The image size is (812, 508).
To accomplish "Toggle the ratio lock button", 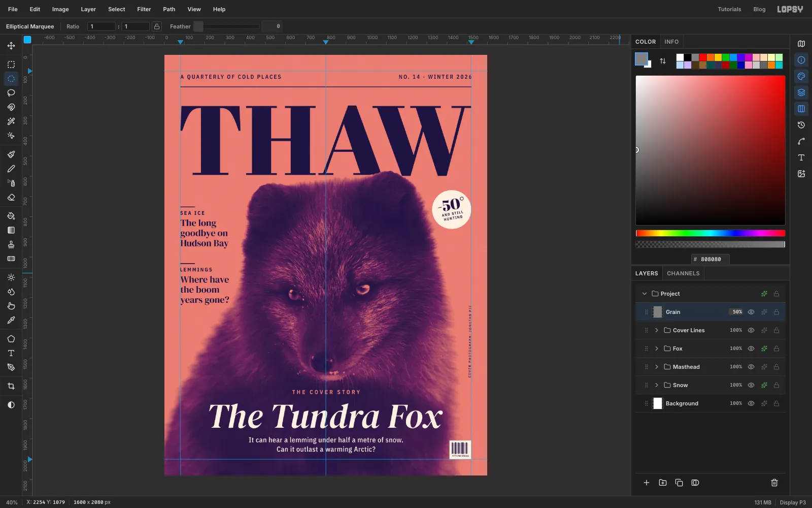I will pyautogui.click(x=157, y=26).
